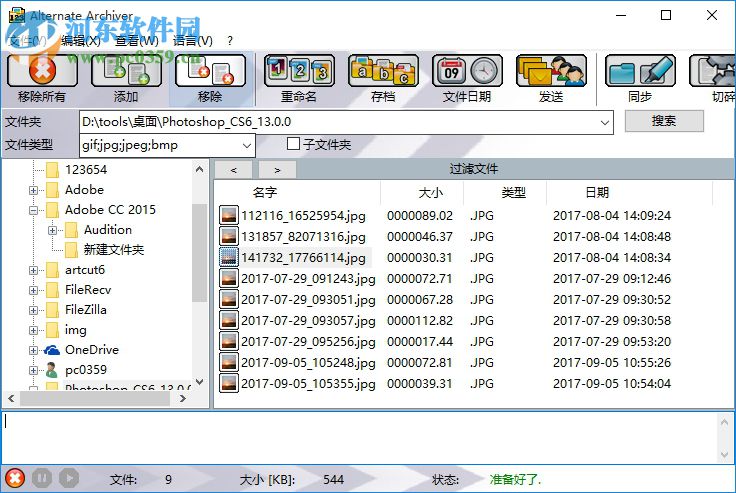This screenshot has width=736, height=493.
Task: Select file 2017-09-05_105248.jpg
Action: click(308, 363)
